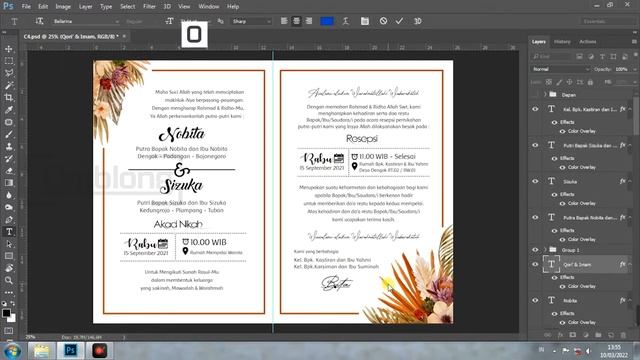This screenshot has width=640, height=360.
Task: Collapse effects of Qori' & Imam layer
Action: 630,264
